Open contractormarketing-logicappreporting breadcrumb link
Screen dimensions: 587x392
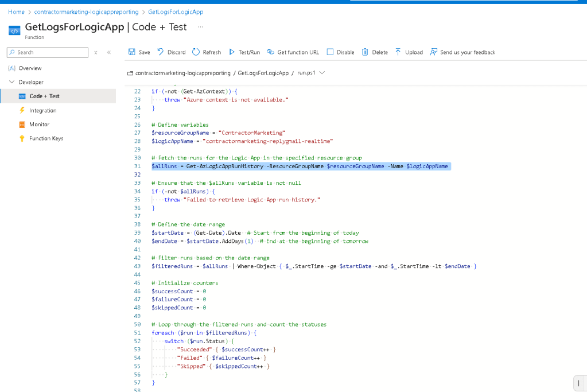click(x=86, y=12)
